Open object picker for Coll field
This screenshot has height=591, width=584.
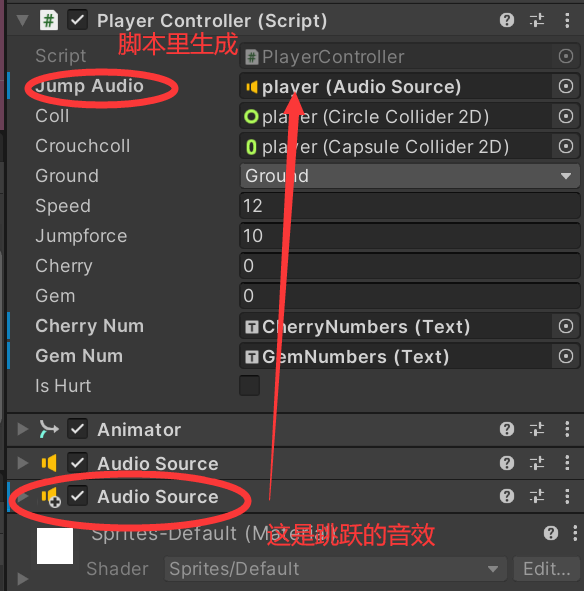tap(566, 116)
